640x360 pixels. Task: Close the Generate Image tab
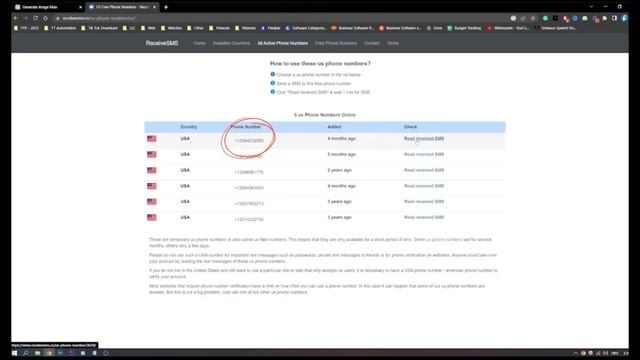tap(80, 7)
